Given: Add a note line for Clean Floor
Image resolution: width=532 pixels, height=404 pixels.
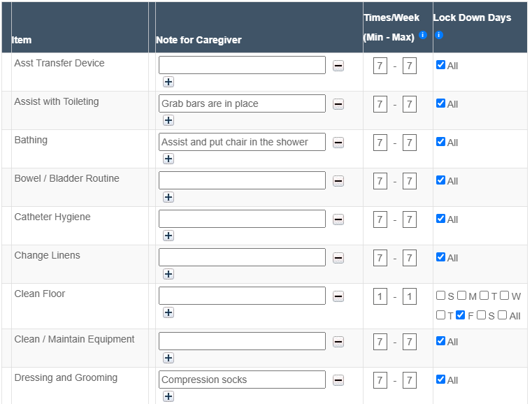Looking at the screenshot, I should (168, 312).
